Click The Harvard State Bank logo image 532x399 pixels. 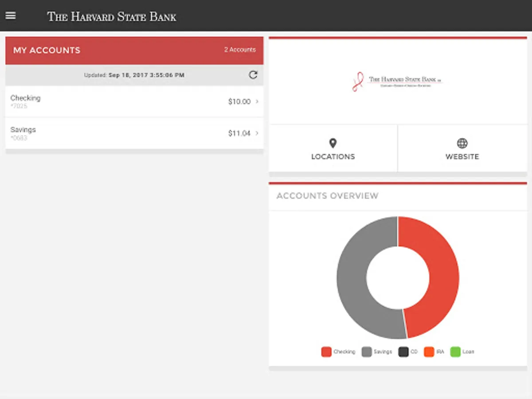coord(398,82)
